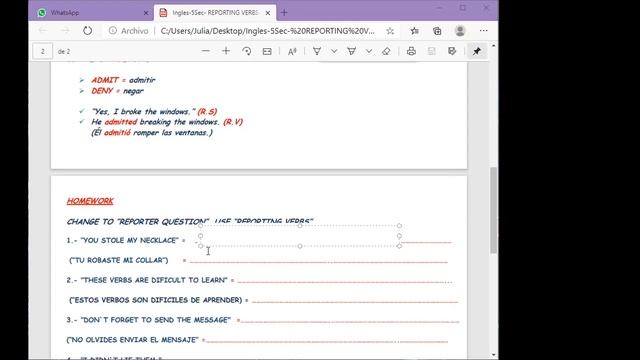The height and width of the screenshot is (360, 640).
Task: Open a new browser tab
Action: pos(284,13)
